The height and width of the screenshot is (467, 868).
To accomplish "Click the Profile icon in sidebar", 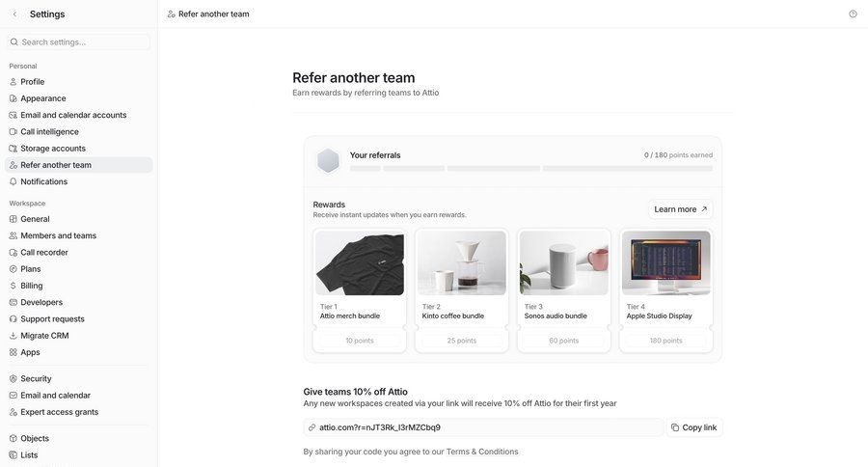I will point(14,82).
